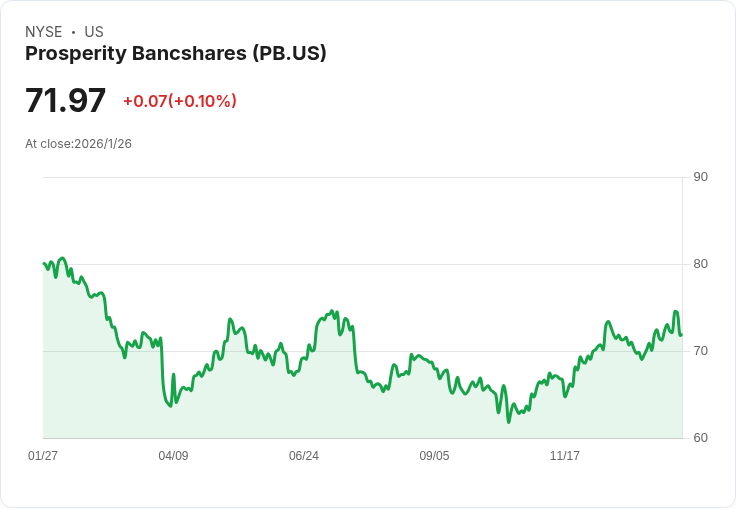Click the 11/17 date marker
This screenshot has height=508, width=736.
coord(565,456)
